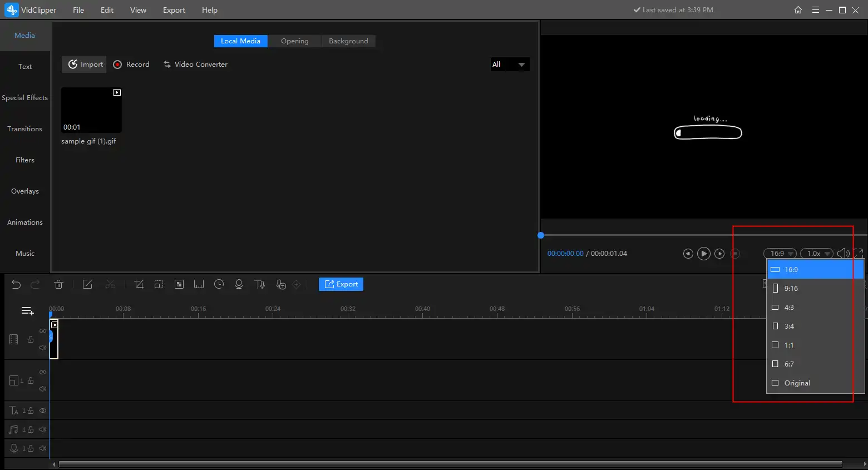Select the sample gif (1).gif thumbnail
The height and width of the screenshot is (470, 868).
[x=91, y=110]
